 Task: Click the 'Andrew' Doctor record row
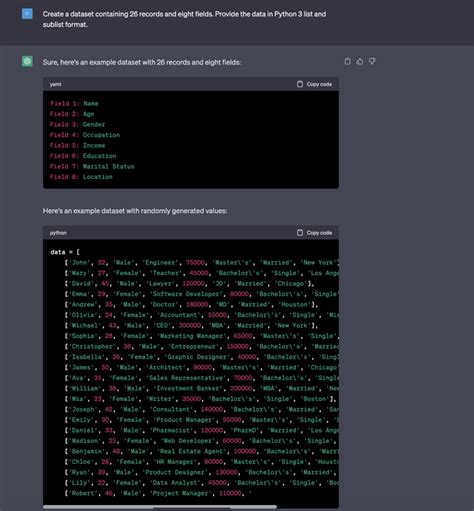click(x=191, y=305)
